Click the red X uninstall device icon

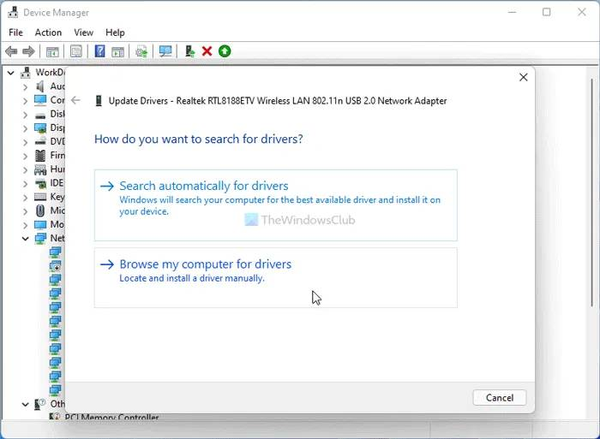point(207,51)
